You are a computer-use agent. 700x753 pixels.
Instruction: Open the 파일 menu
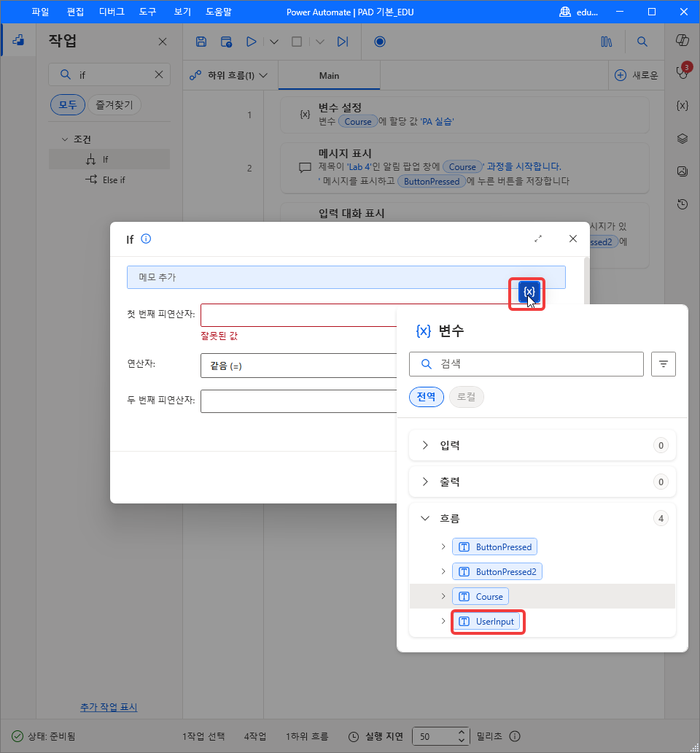[x=40, y=12]
